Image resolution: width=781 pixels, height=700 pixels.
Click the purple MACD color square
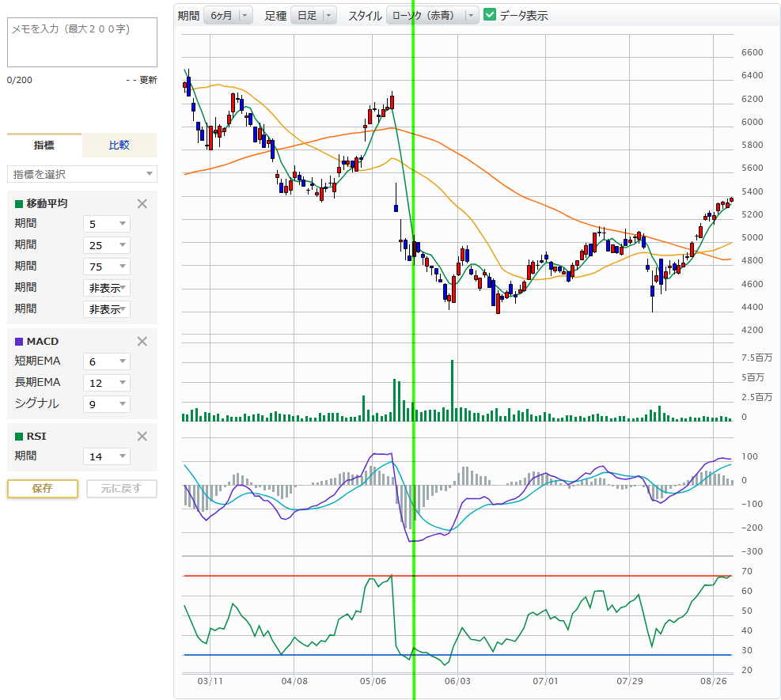[19, 342]
